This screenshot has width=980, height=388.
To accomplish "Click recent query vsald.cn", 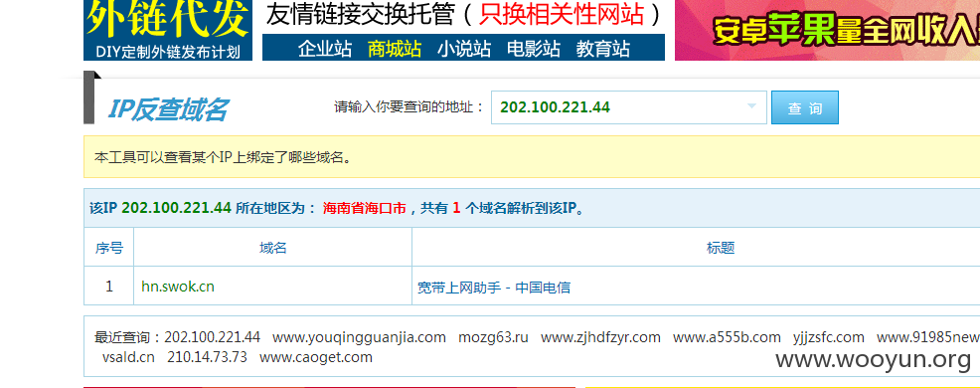I will point(128,357).
